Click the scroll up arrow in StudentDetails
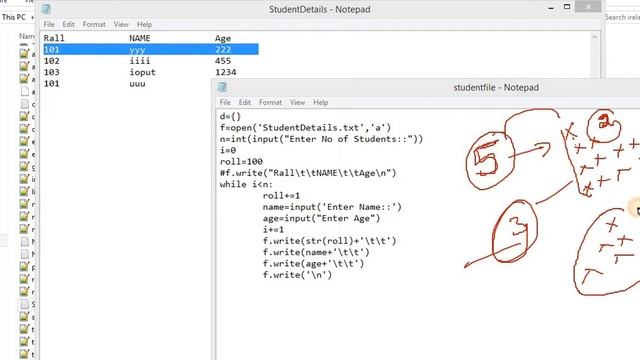The height and width of the screenshot is (360, 640). pyautogui.click(x=594, y=38)
